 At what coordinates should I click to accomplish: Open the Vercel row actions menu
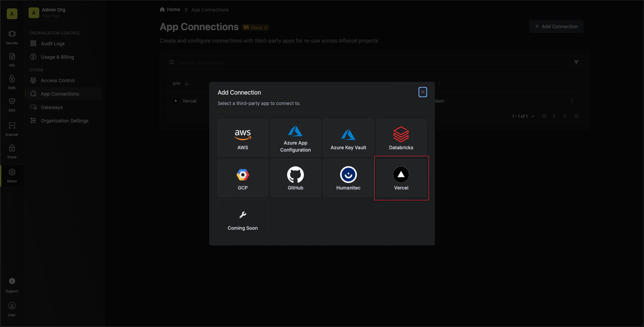(x=572, y=101)
